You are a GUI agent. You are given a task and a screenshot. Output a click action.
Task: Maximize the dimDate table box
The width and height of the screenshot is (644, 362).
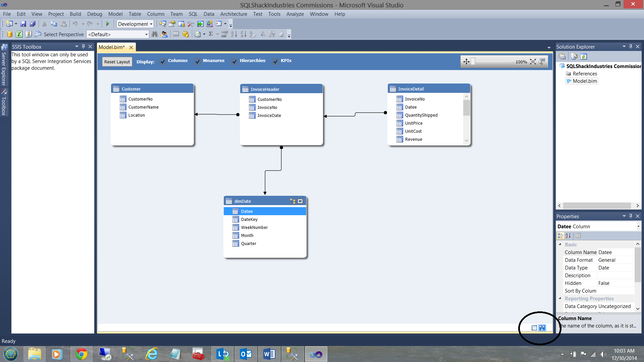(300, 201)
